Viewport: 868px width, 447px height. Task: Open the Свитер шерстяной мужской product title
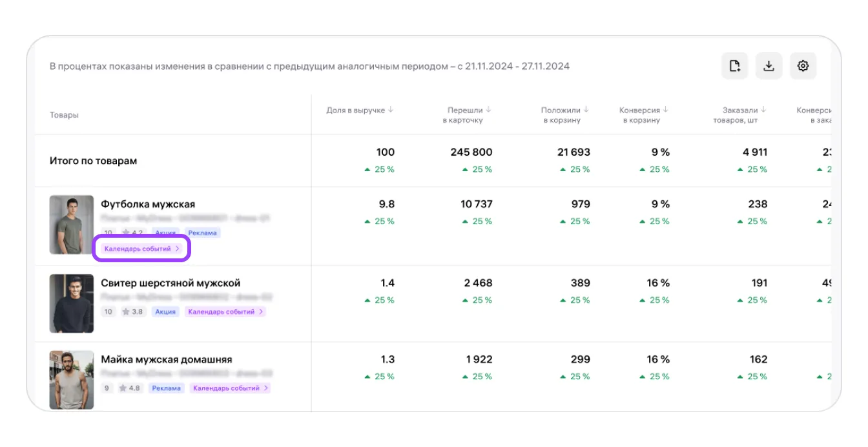tap(170, 283)
